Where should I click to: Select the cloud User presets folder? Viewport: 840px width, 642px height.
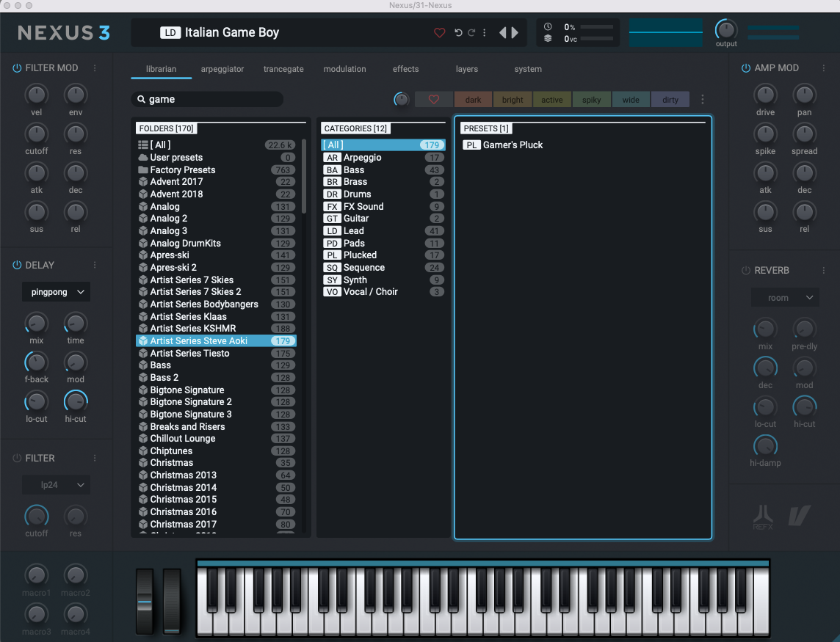[216, 158]
